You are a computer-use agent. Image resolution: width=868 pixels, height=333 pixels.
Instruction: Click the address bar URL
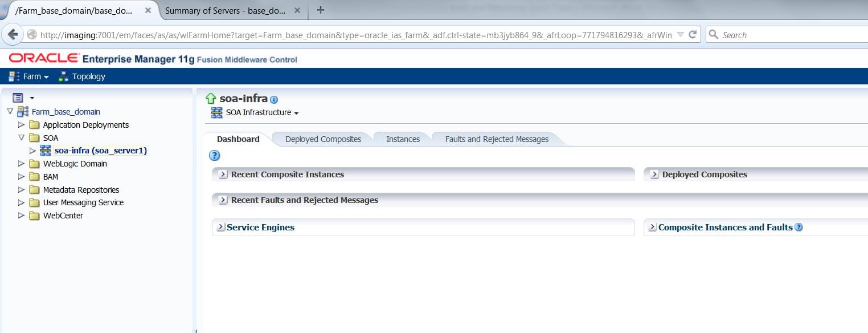[x=356, y=35]
